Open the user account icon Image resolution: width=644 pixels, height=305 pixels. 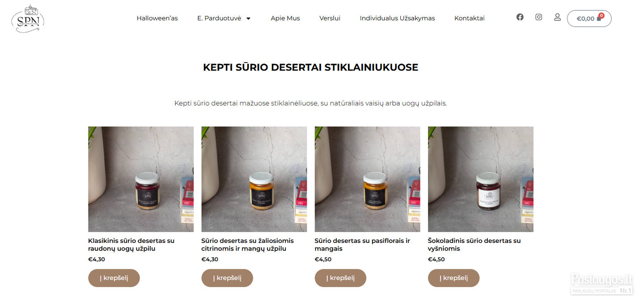[557, 17]
